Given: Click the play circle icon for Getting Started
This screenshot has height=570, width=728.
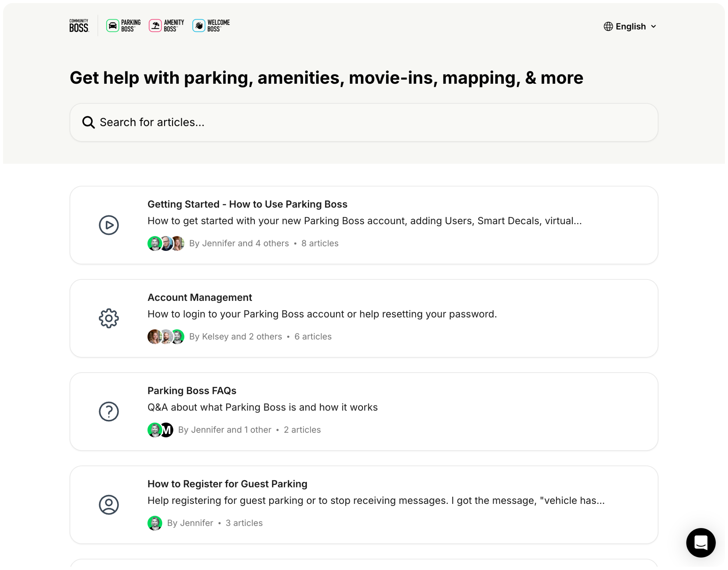Looking at the screenshot, I should pos(109,225).
